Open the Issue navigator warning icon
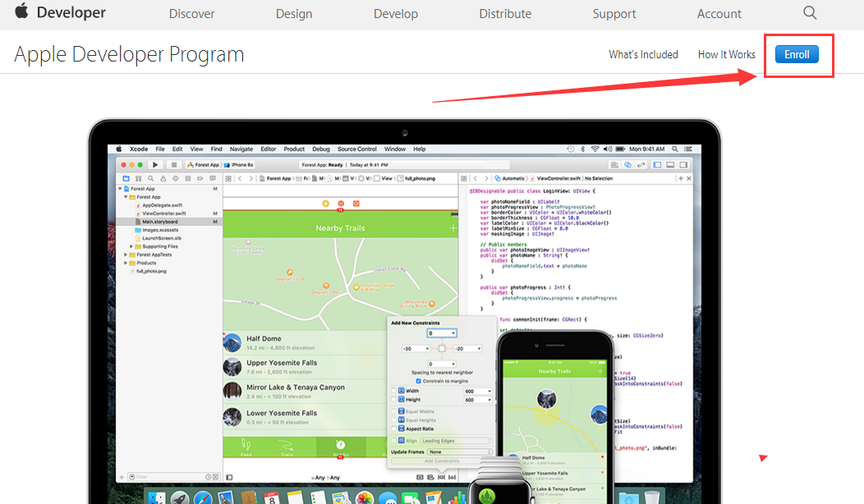Viewport: 864px width, 504px height. point(163,178)
